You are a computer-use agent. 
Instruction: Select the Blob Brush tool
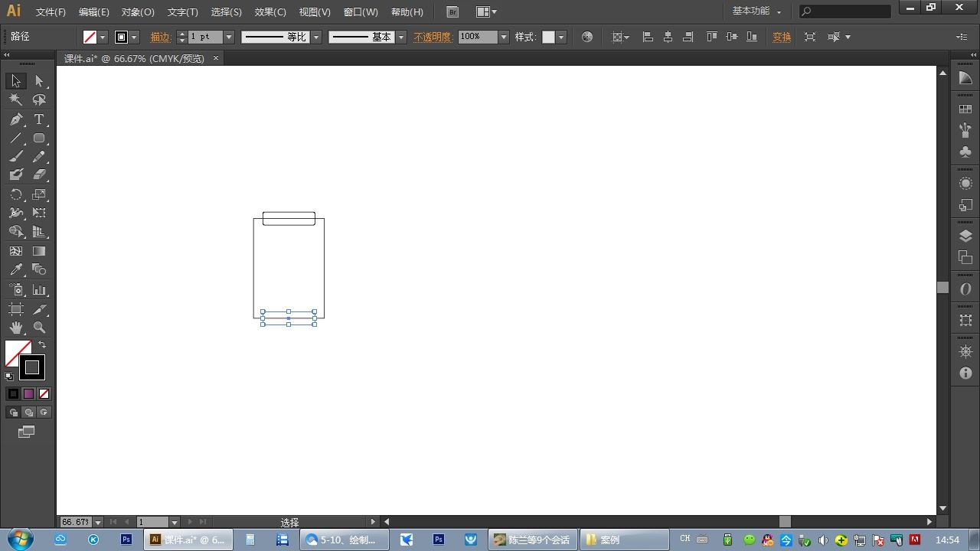tap(16, 175)
